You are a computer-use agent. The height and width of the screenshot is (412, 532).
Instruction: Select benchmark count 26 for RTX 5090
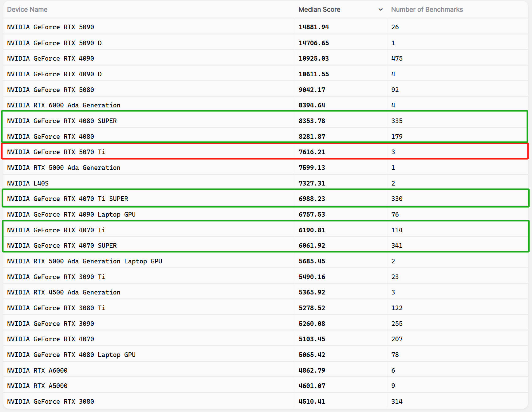pyautogui.click(x=395, y=27)
